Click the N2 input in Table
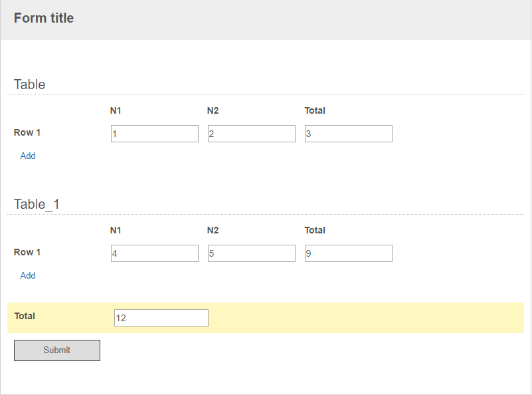This screenshot has height=395, width=532. coord(252,134)
